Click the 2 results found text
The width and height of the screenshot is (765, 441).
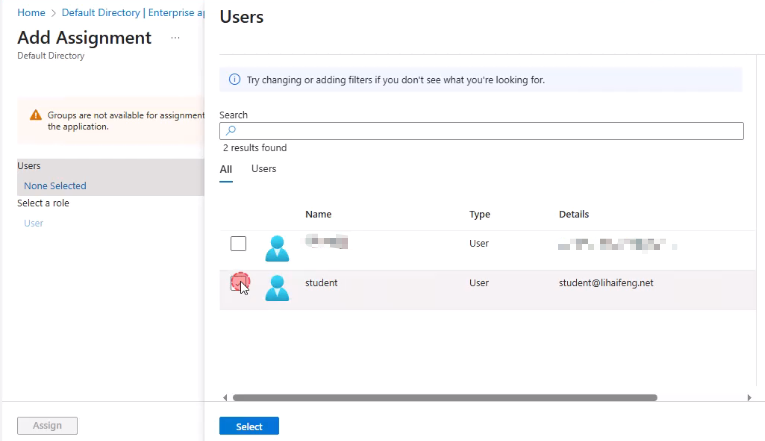255,148
